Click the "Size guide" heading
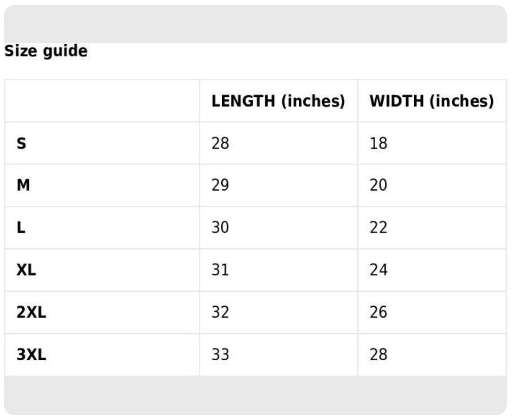The width and height of the screenshot is (512, 420). tap(46, 51)
